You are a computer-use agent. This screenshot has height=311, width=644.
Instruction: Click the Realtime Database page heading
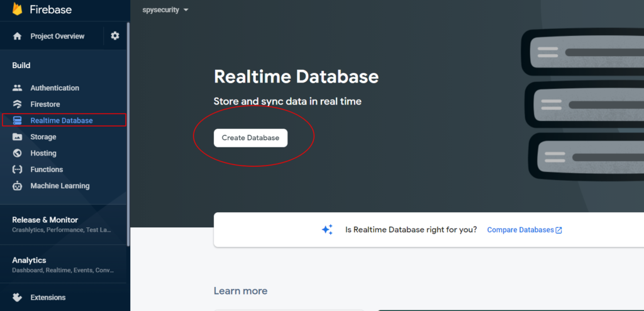click(x=296, y=77)
